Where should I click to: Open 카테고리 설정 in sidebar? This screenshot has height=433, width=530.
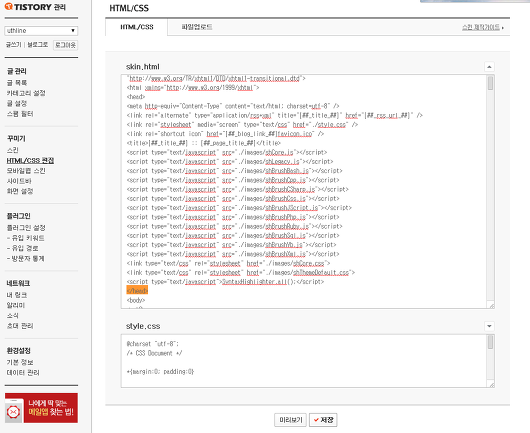[26, 93]
